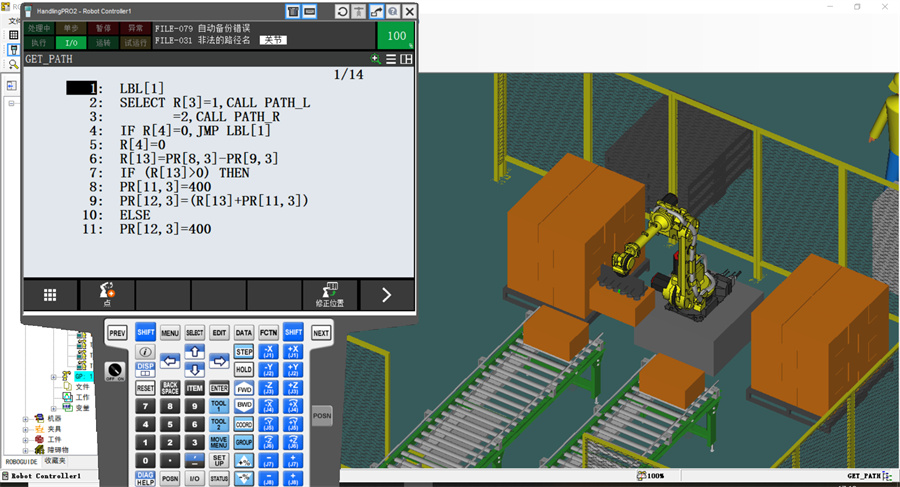
Task: Switch to the 收藏夹 tab
Action: click(54, 461)
